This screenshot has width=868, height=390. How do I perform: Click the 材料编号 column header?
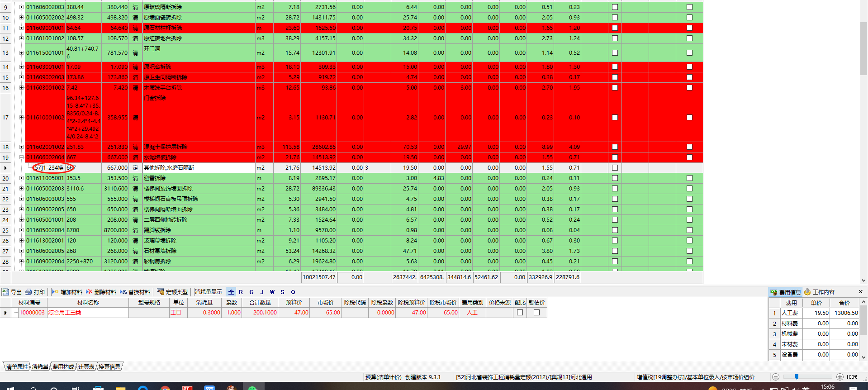(x=29, y=303)
